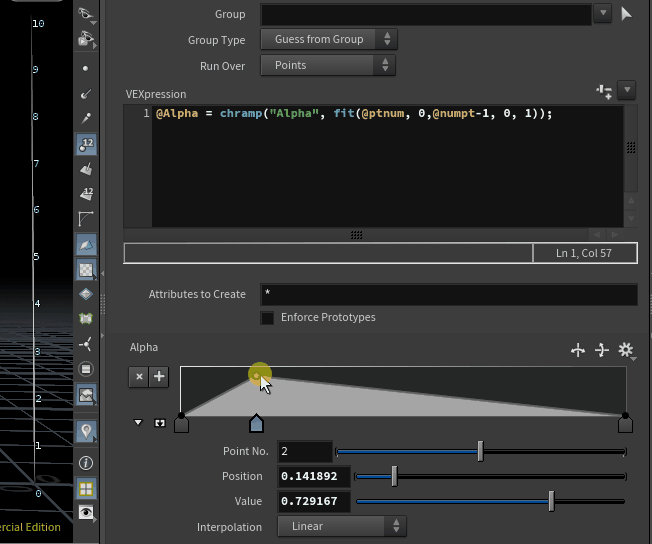Toggle the checkerboard backface display icon
652x544 pixels.
tap(86, 270)
